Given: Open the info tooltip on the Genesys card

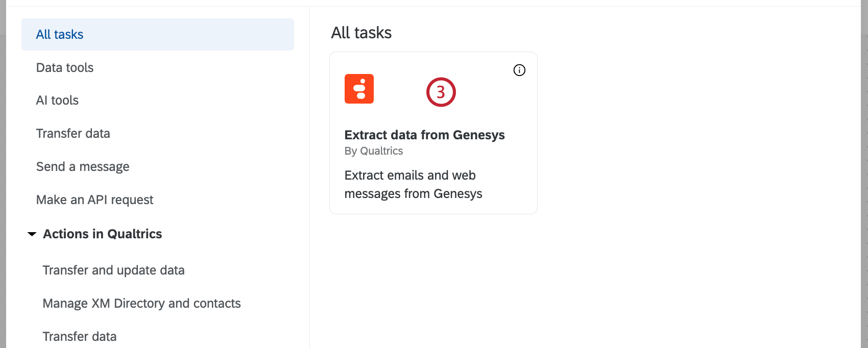Looking at the screenshot, I should tap(519, 70).
